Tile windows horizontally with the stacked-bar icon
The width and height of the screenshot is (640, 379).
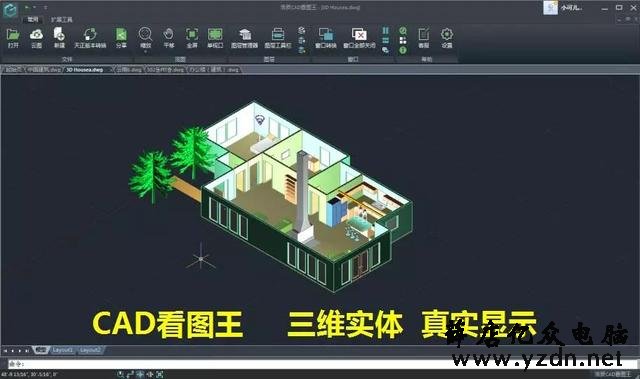(x=385, y=40)
